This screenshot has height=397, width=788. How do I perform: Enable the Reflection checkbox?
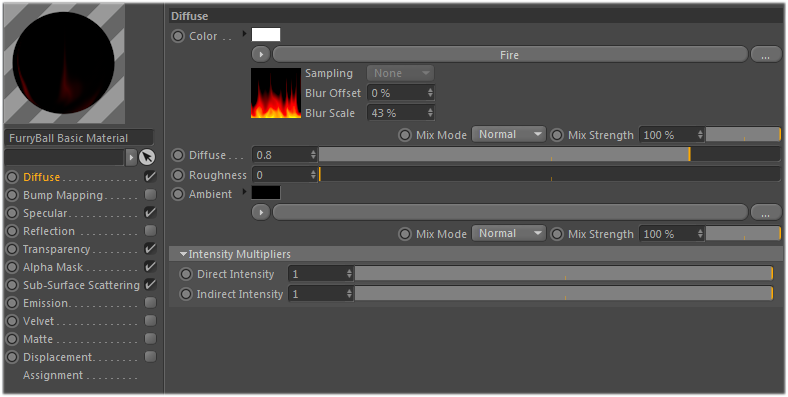[150, 231]
